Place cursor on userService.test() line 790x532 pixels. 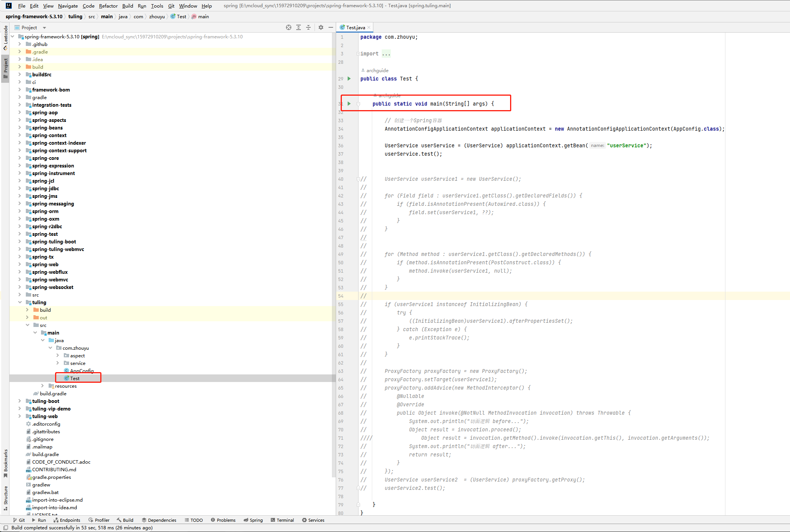click(x=413, y=154)
